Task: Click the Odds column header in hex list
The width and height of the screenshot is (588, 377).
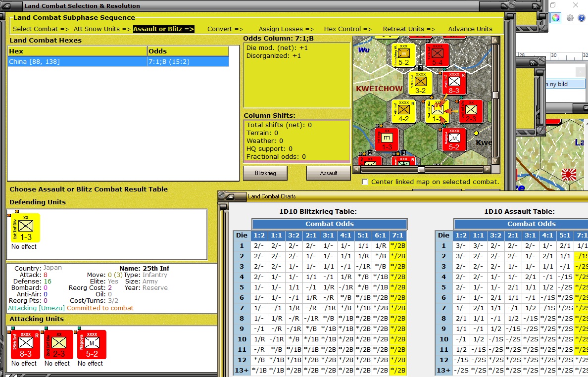Action: [x=188, y=51]
